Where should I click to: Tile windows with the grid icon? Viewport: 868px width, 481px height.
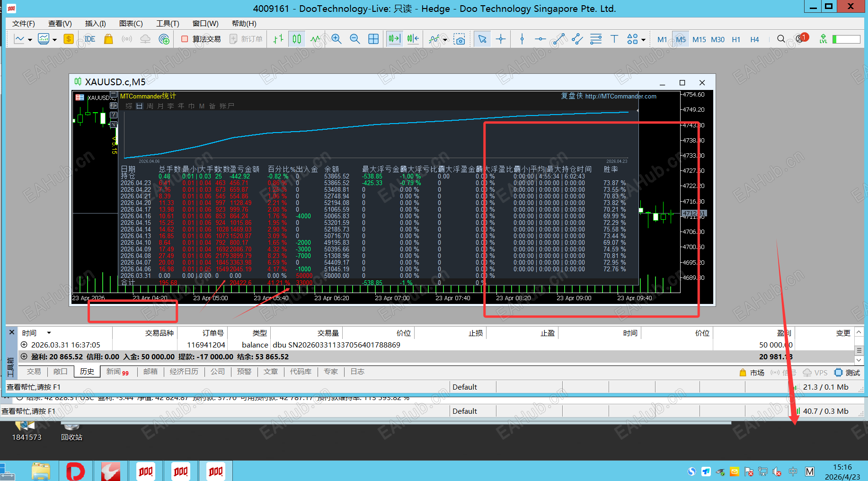click(x=373, y=39)
